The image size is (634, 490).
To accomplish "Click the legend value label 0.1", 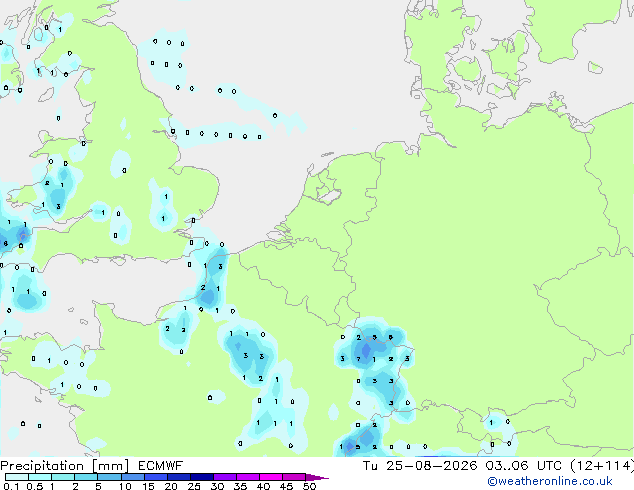I will (x=11, y=486).
